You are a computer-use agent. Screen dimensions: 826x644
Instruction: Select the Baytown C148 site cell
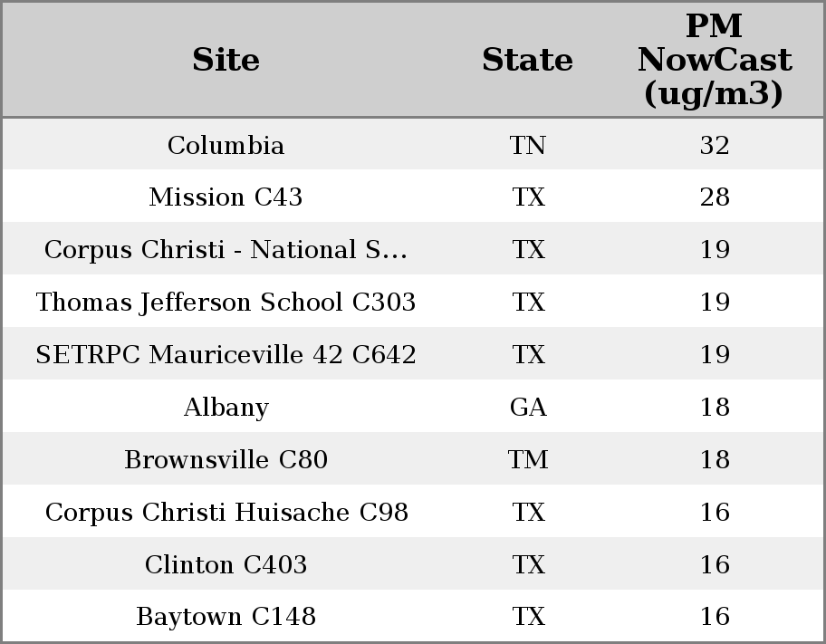[226, 617]
